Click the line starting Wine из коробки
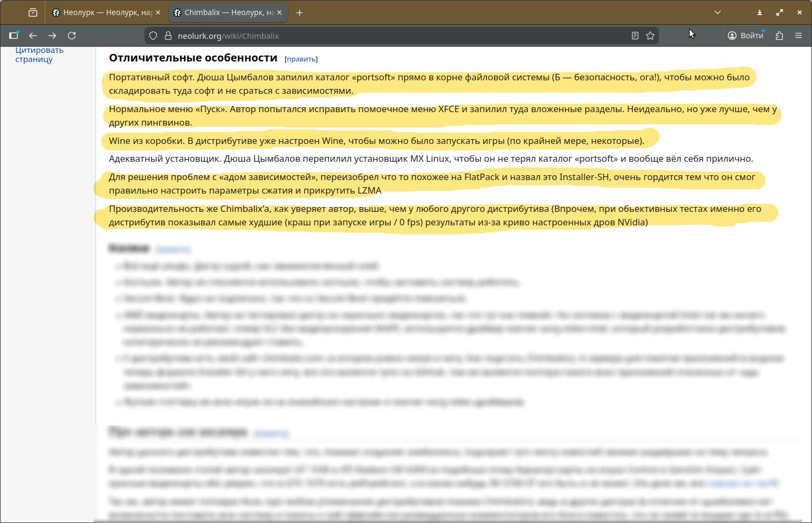This screenshot has width=812, height=523. (376, 141)
